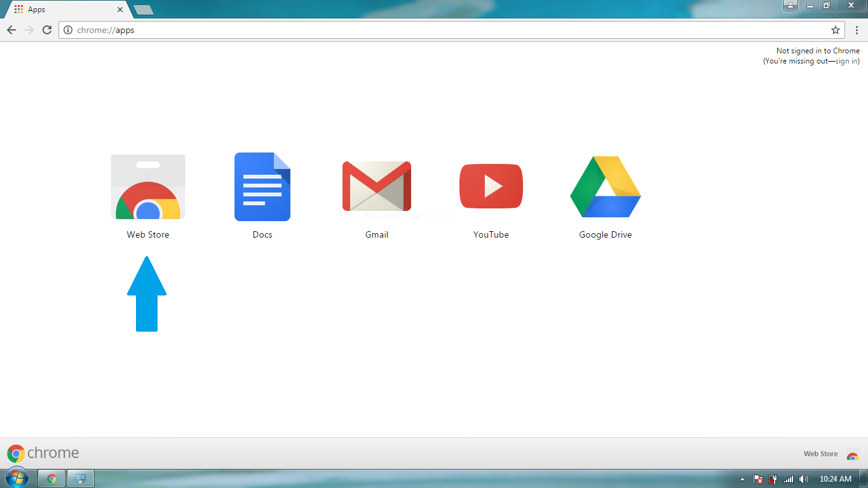
Task: Open the Gmail app icon
Action: (377, 186)
